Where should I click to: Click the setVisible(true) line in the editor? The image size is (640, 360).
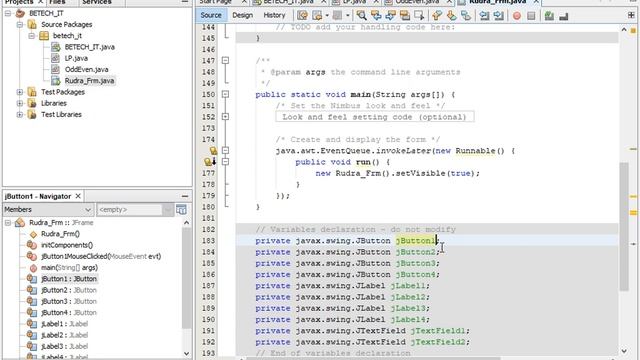tap(398, 173)
